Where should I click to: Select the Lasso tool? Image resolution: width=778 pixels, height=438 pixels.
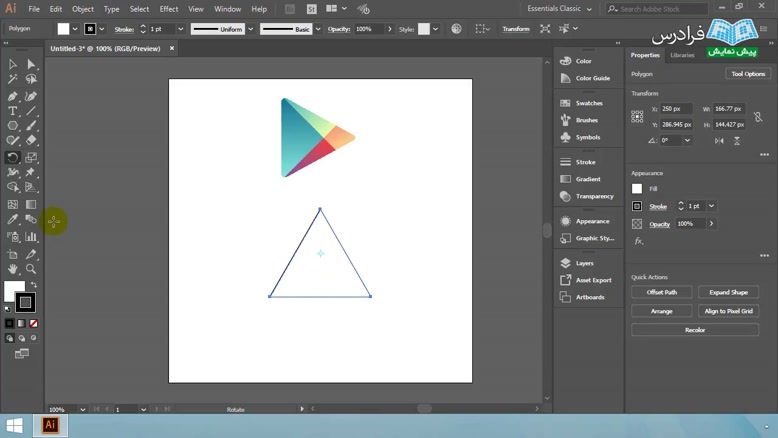pyautogui.click(x=31, y=79)
